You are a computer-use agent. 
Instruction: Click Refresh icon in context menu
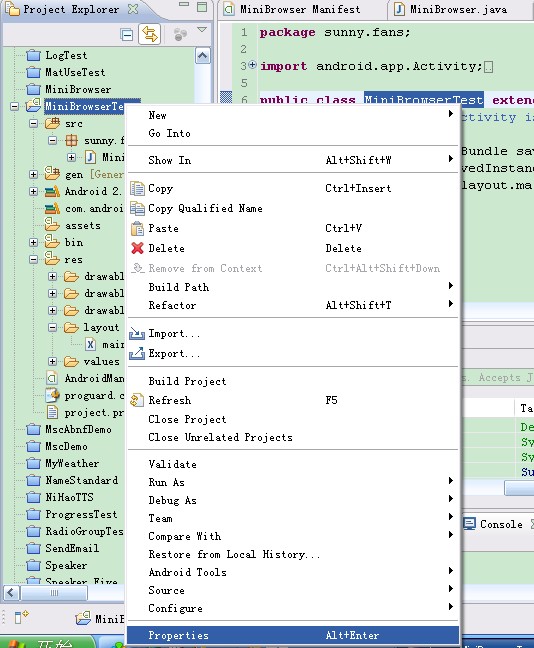pos(137,400)
